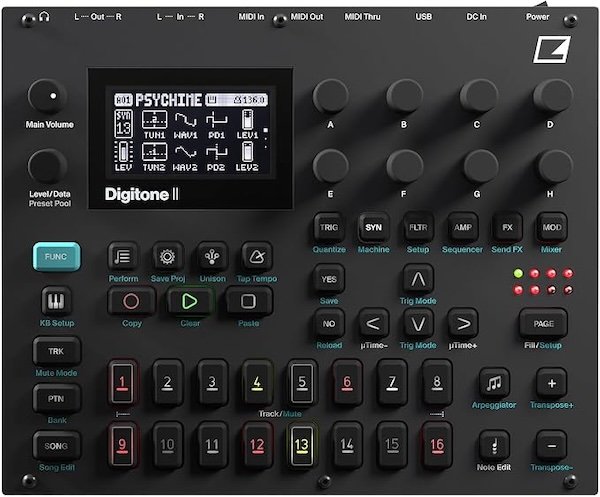The height and width of the screenshot is (497, 600).
Task: Click the red Record circle button
Action: [131, 301]
